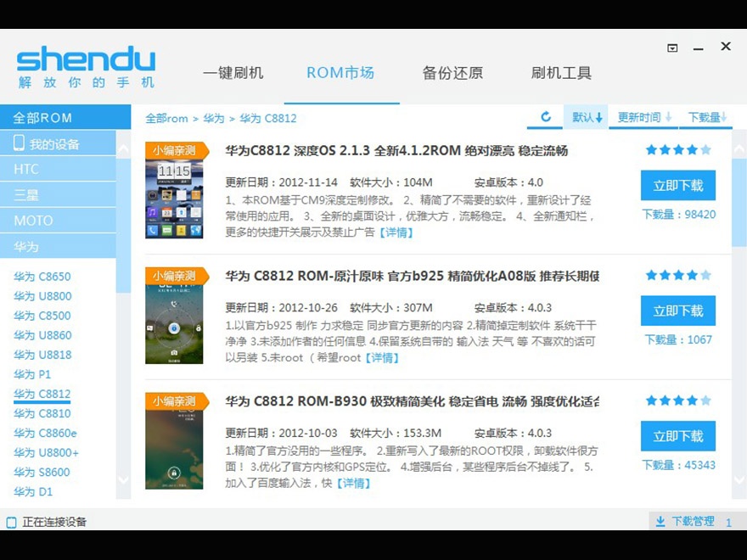Minimize the shendu window

(699, 48)
